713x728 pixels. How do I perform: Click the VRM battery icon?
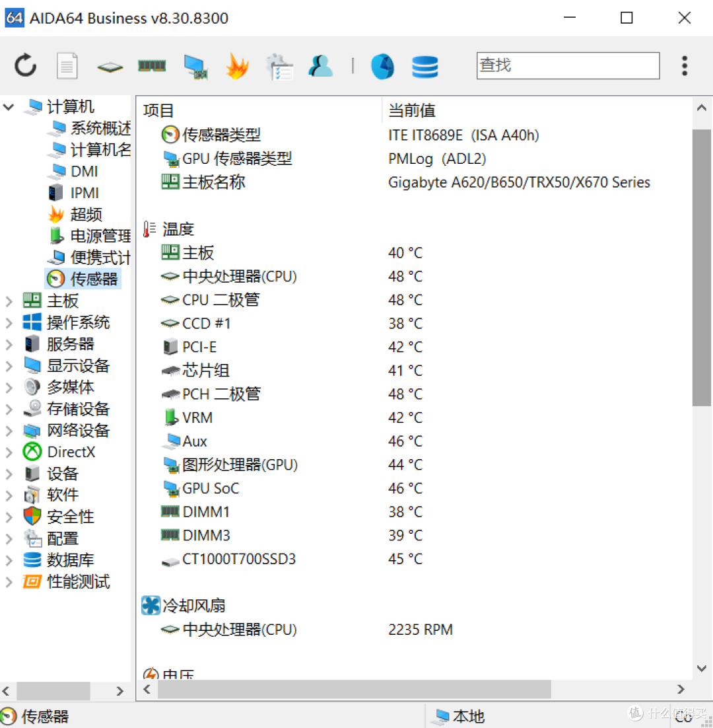point(171,418)
